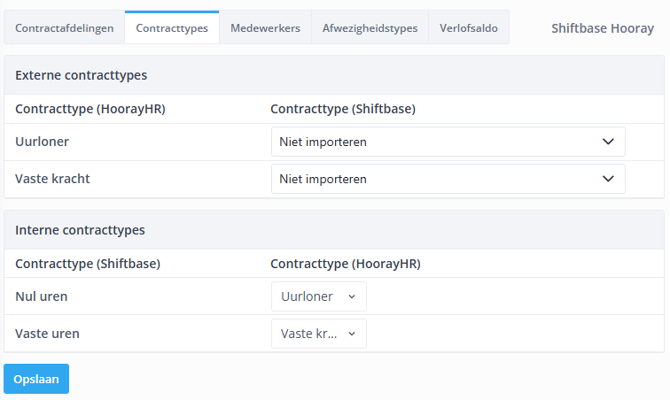This screenshot has height=400, width=670.
Task: Click the Opslaan save button
Action: point(36,379)
